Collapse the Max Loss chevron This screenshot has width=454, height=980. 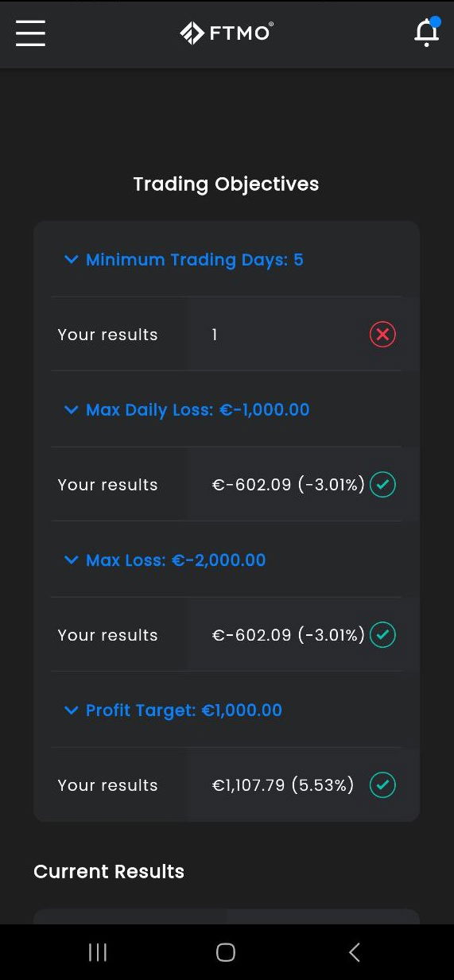pos(72,560)
